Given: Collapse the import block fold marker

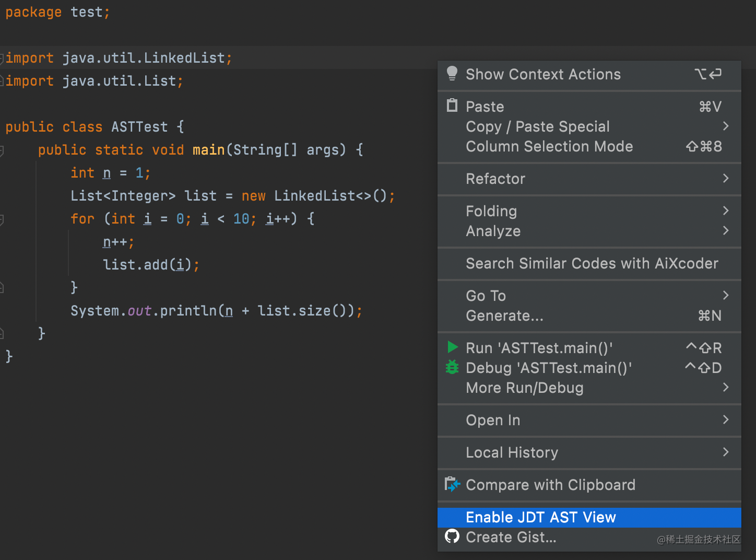Looking at the screenshot, I should click(x=2, y=58).
